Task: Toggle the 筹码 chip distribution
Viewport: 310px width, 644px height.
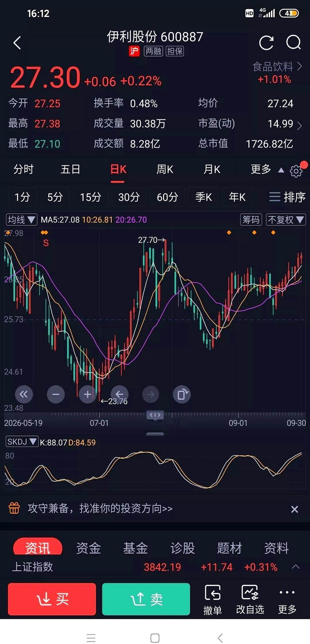Action: pyautogui.click(x=251, y=220)
